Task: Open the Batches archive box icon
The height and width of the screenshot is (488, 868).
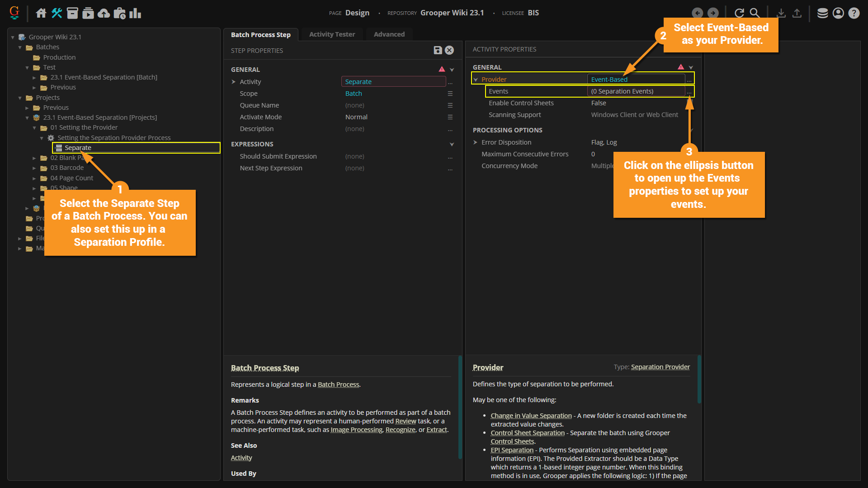Action: point(72,13)
